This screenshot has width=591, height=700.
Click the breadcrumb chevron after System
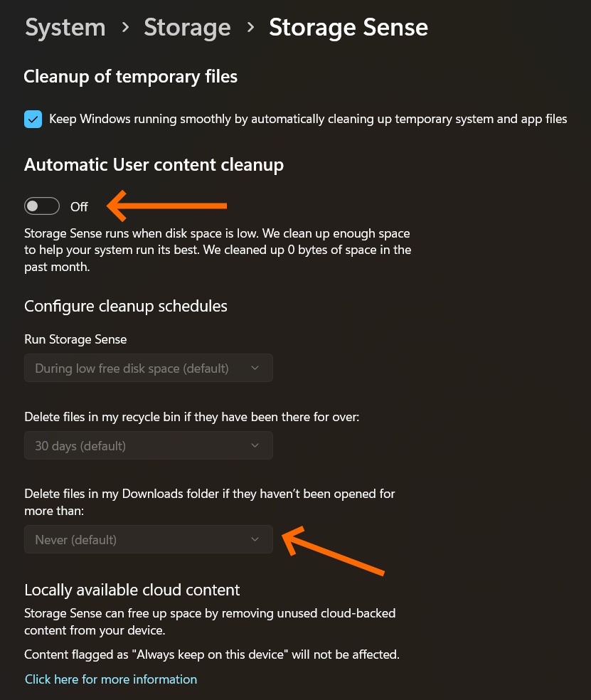[125, 28]
